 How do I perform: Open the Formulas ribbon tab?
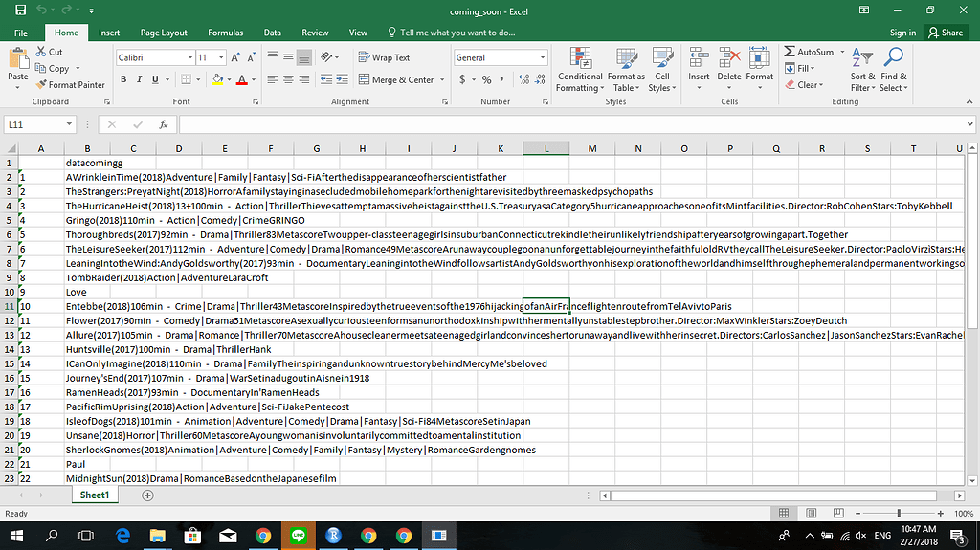[226, 33]
